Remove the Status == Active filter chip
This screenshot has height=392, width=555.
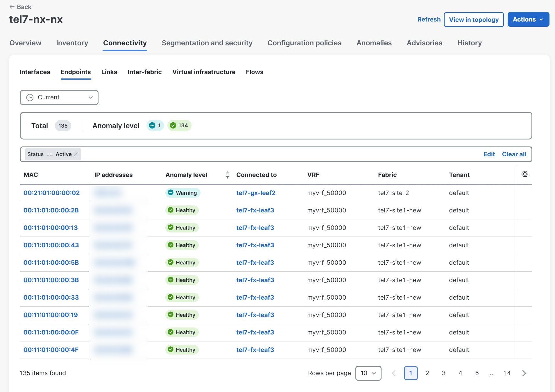76,154
